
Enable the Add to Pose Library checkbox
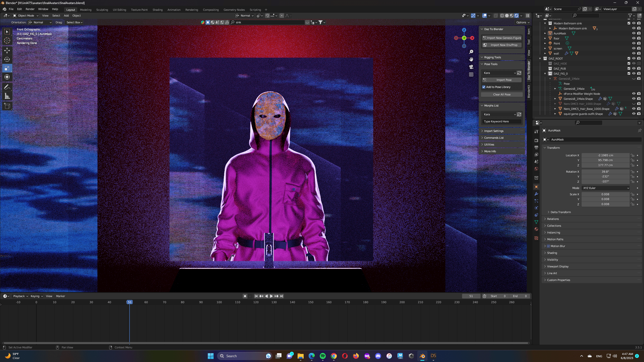[x=484, y=87]
